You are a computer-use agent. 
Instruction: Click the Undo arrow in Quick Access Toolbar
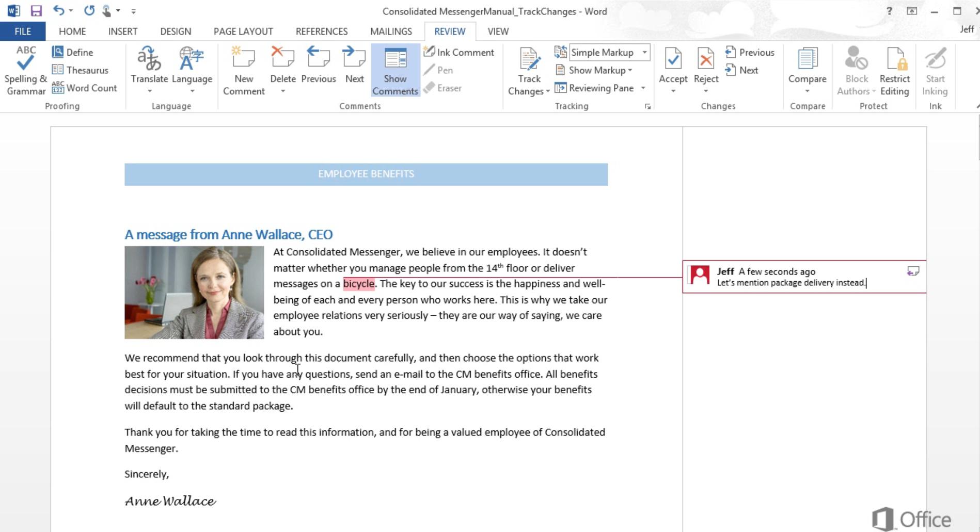pos(59,10)
